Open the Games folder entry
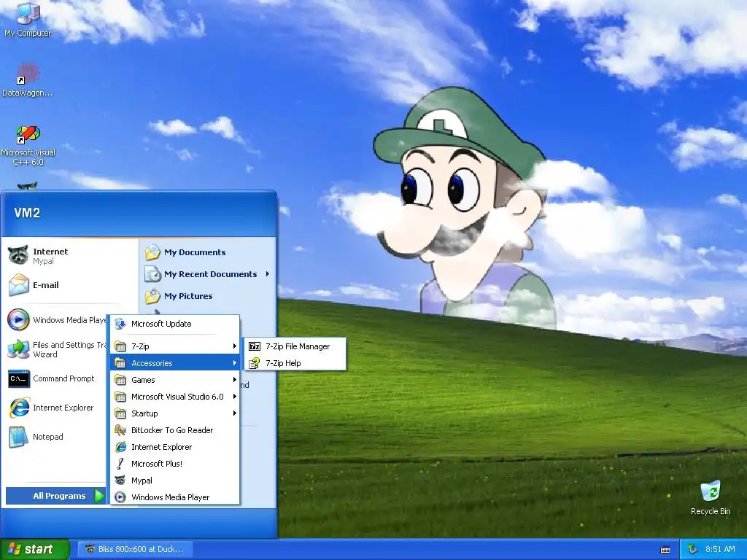This screenshot has height=560, width=747. pyautogui.click(x=174, y=379)
